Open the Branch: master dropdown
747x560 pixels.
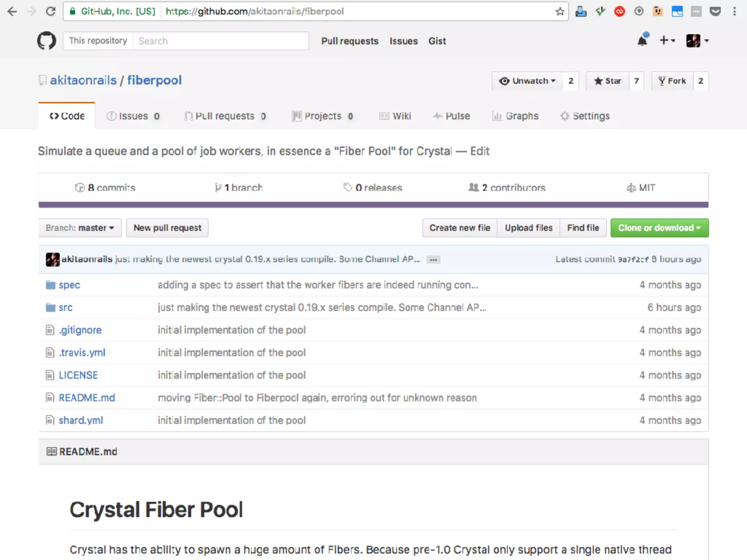click(80, 228)
